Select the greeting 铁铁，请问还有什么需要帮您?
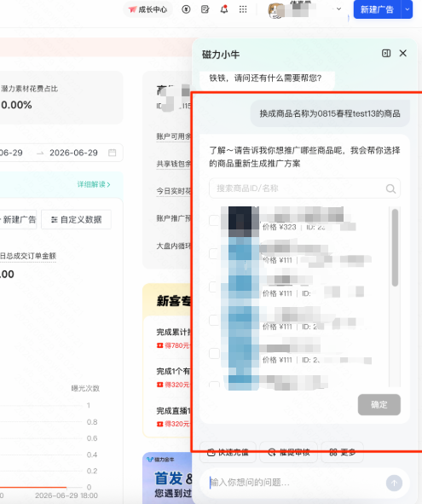This screenshot has height=504, width=422. (265, 78)
